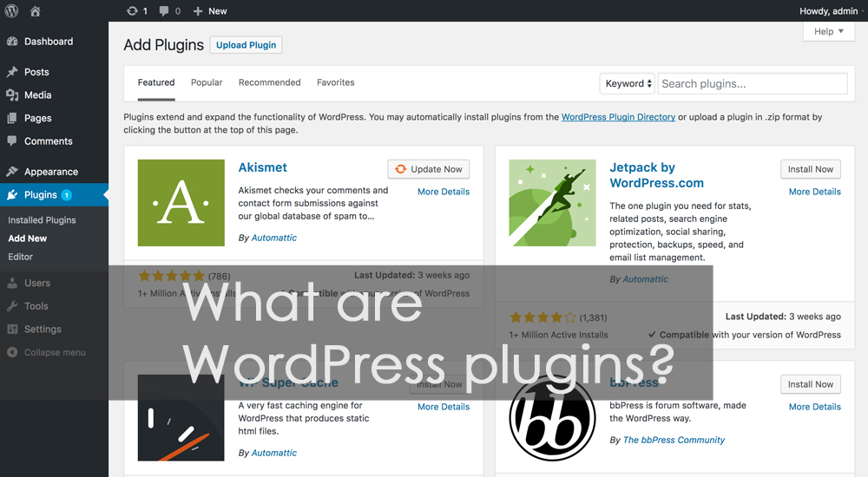Open plugin Editor submenu item
The height and width of the screenshot is (477, 868).
pyautogui.click(x=21, y=257)
